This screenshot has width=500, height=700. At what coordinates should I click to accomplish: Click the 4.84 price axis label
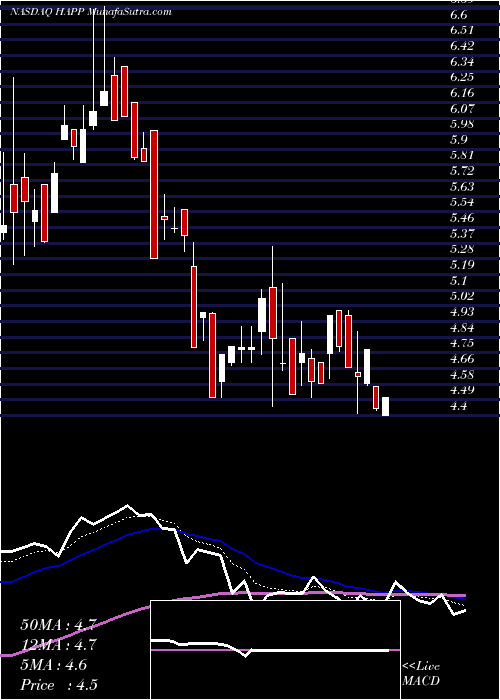pyautogui.click(x=462, y=328)
